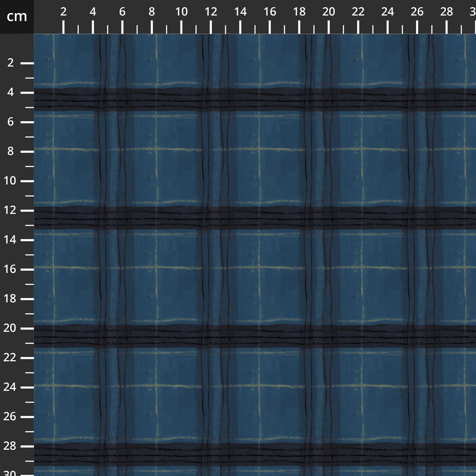476x476 pixels.
Task: Click the 18 label on the top ruler
Action: [299, 12]
